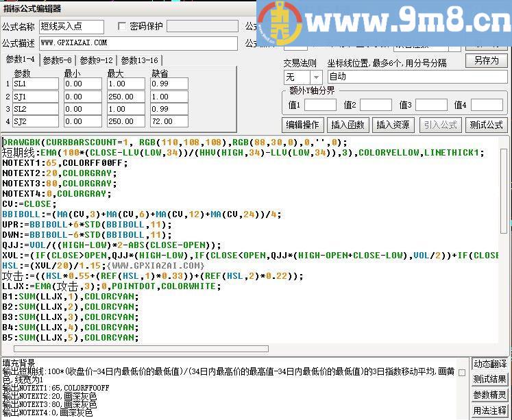This screenshot has width=512, height=420.
Task: Click the 用法注释 button
Action: coord(490,410)
